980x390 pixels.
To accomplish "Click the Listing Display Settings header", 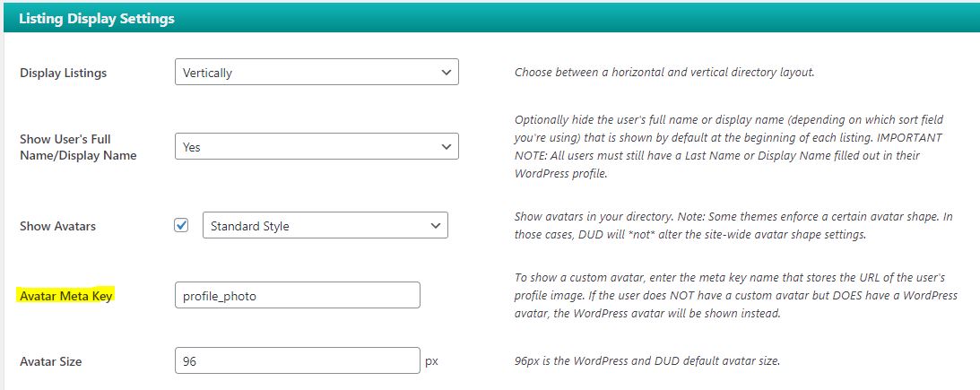I will (x=97, y=18).
